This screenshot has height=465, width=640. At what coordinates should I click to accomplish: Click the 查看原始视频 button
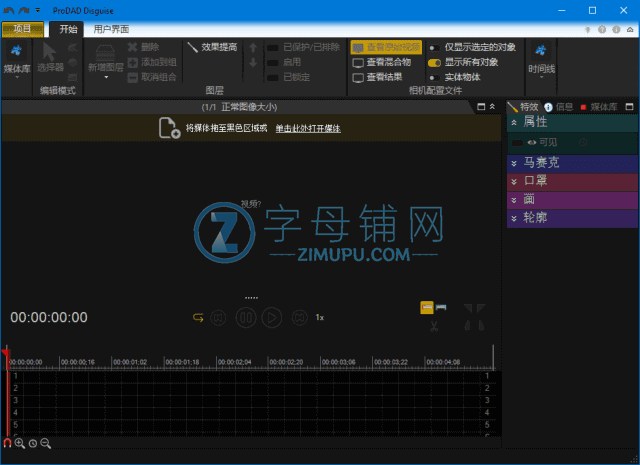click(386, 47)
